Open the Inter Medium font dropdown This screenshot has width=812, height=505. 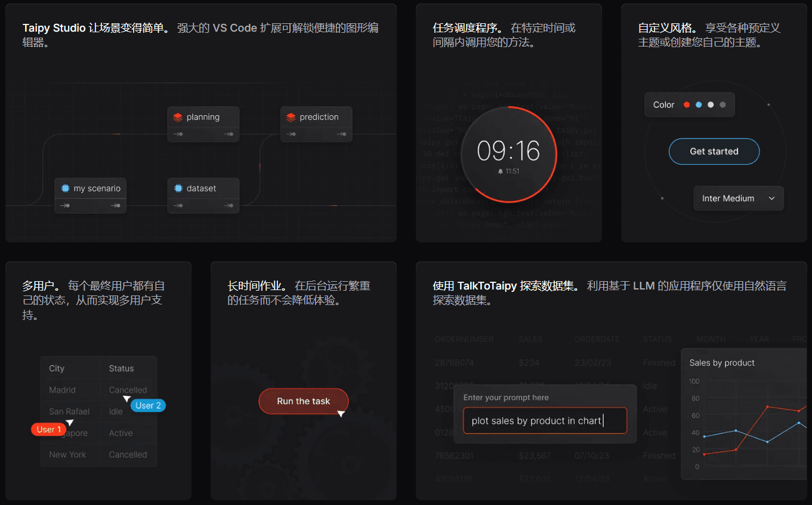pyautogui.click(x=739, y=198)
